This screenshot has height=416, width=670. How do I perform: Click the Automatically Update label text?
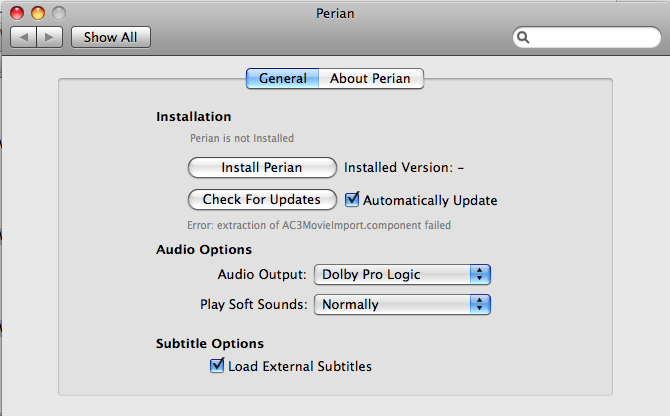430,200
